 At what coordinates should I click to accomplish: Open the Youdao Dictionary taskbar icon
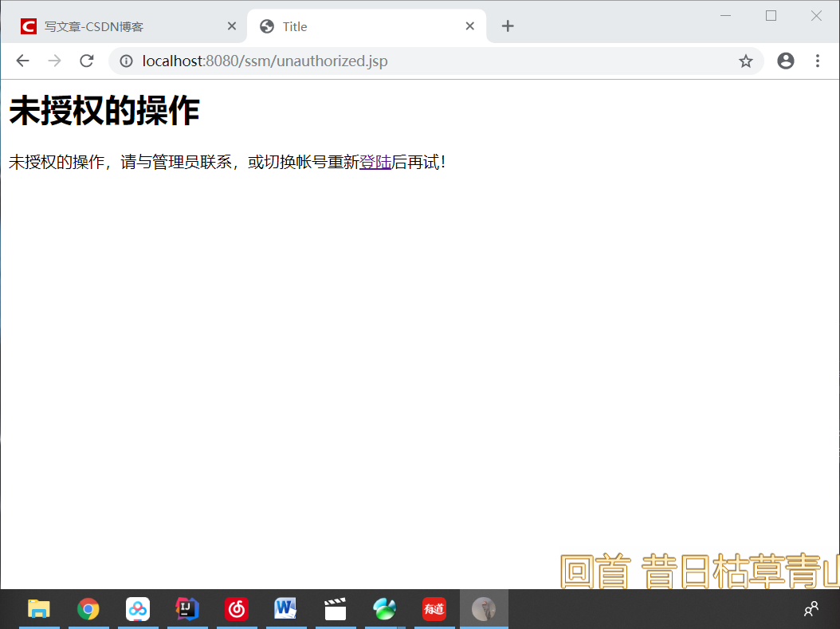[434, 609]
